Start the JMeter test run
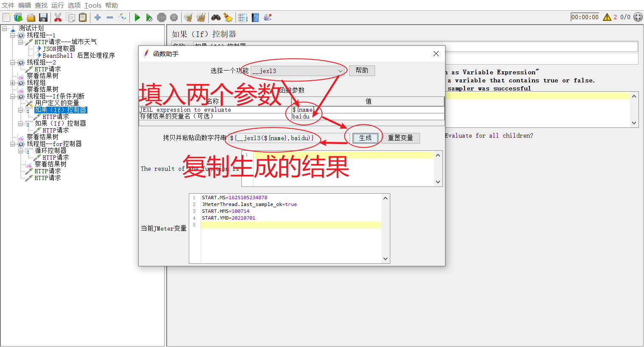Viewport: 644px width, 347px height. tap(137, 17)
